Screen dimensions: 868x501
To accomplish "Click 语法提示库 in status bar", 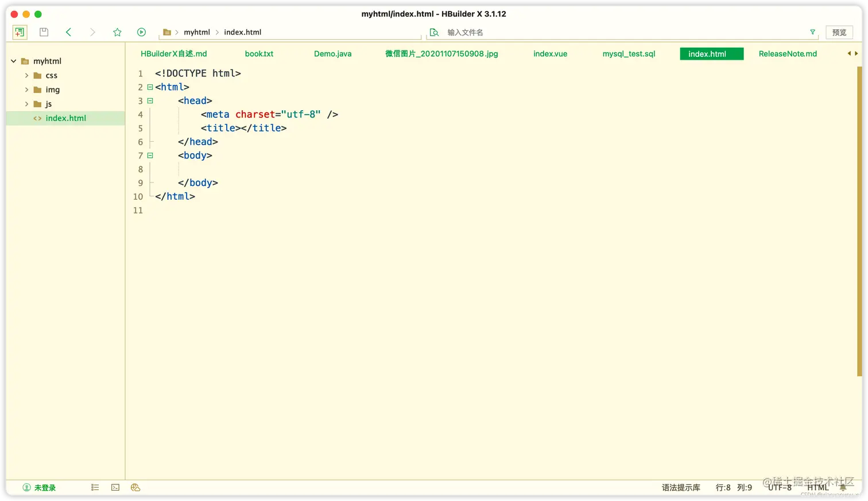I will 681,488.
